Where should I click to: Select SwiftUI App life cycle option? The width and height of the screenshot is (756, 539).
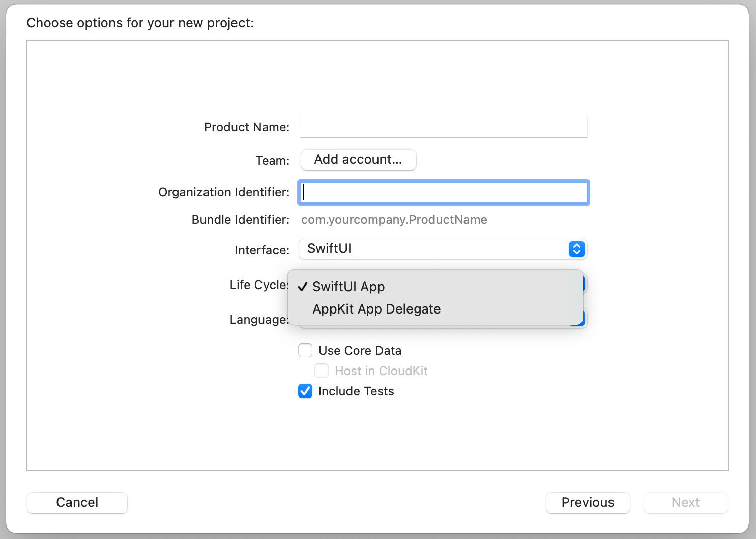(435, 287)
